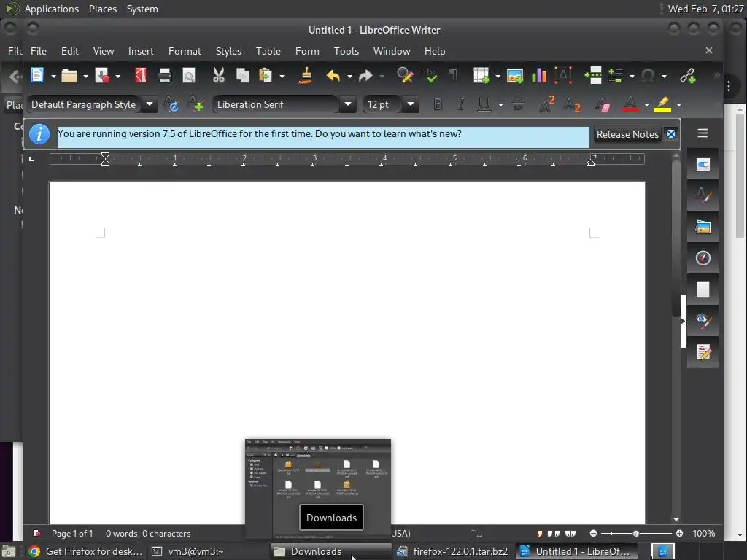Toggle Print Preview
Viewport: 747px width, 560px height.
[x=189, y=75]
